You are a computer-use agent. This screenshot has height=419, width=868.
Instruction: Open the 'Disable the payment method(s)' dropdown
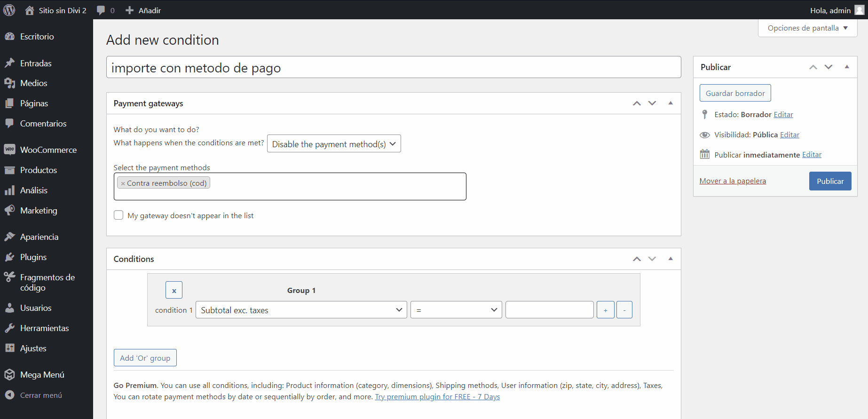tap(334, 144)
